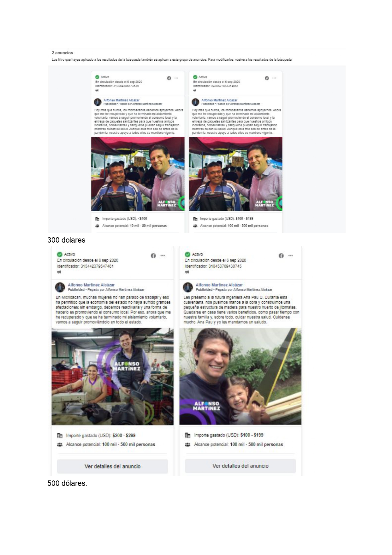Open the sewing workshop ad photo
Screen dimensions: 392x555
(112, 377)
